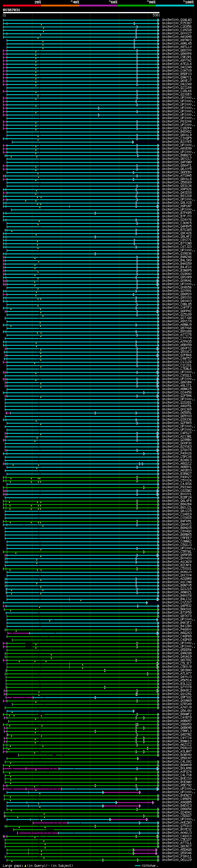This screenshot has width=197, height=868.
Task: Click the UniRef100_A0AUJ3 hit label
Action: tap(176, 833)
